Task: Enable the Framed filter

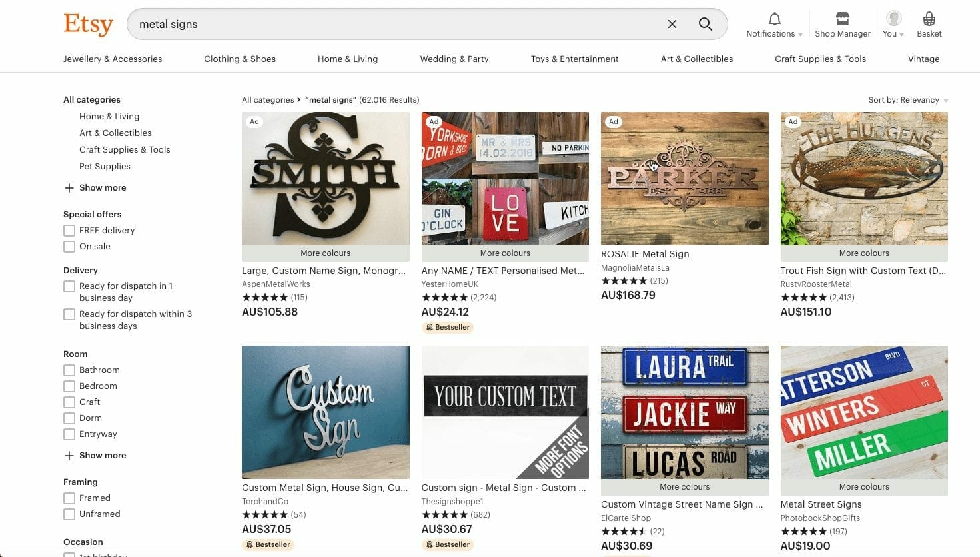Action: click(69, 498)
